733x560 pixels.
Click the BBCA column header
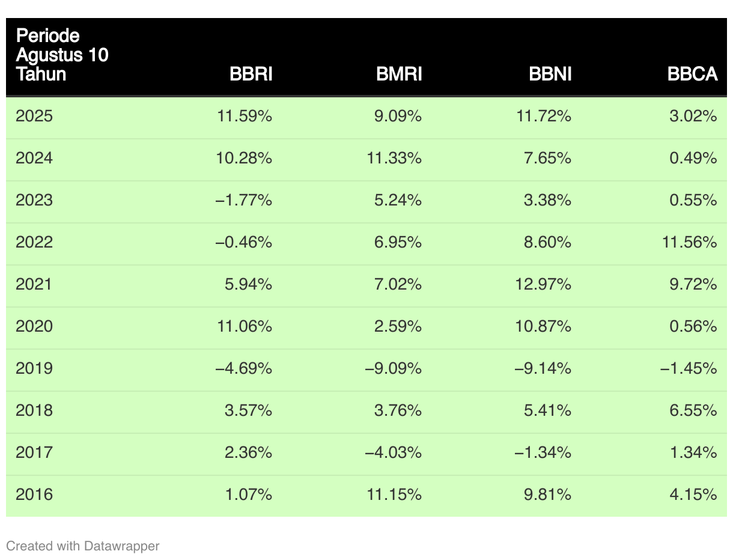click(x=693, y=74)
